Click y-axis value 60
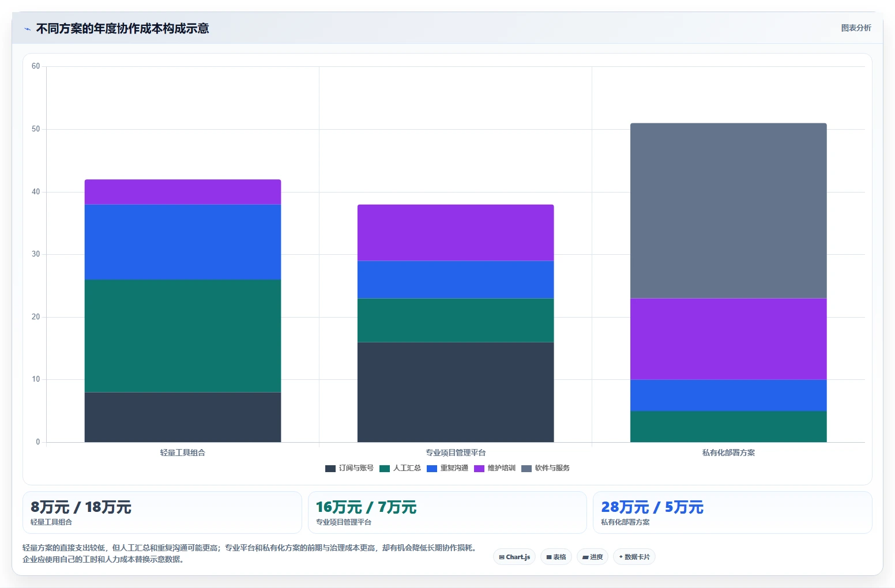 click(x=36, y=66)
